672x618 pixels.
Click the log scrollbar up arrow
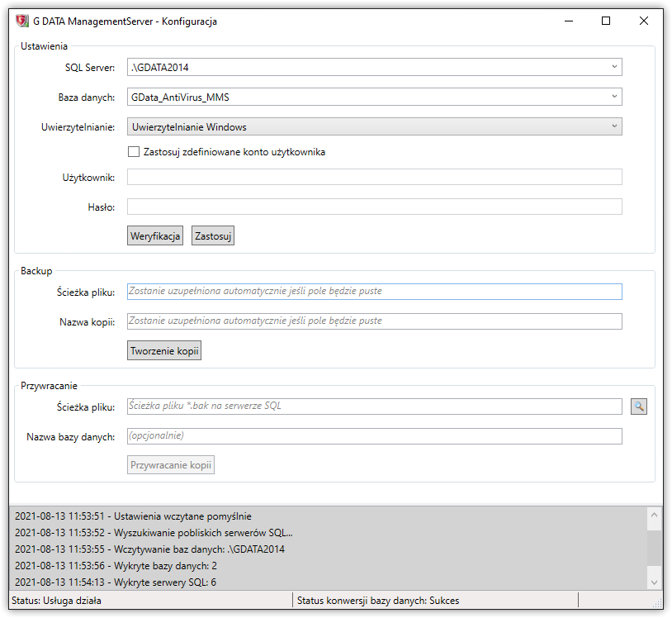[x=654, y=515]
